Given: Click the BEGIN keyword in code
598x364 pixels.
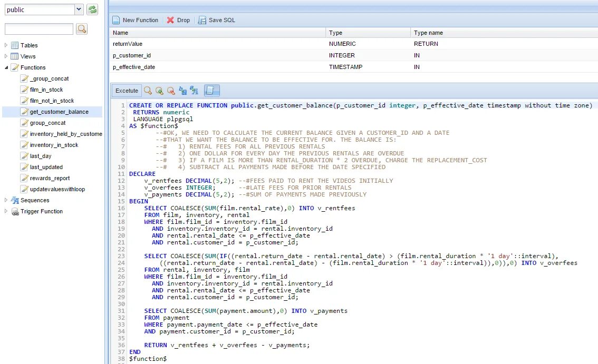Looking at the screenshot, I should click(x=139, y=201).
